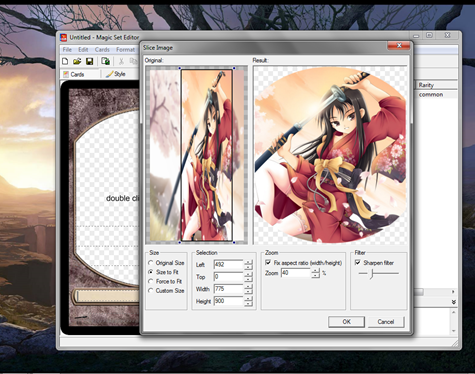Click the double-chevron collapse expander
The image size is (475, 374).
(453, 302)
